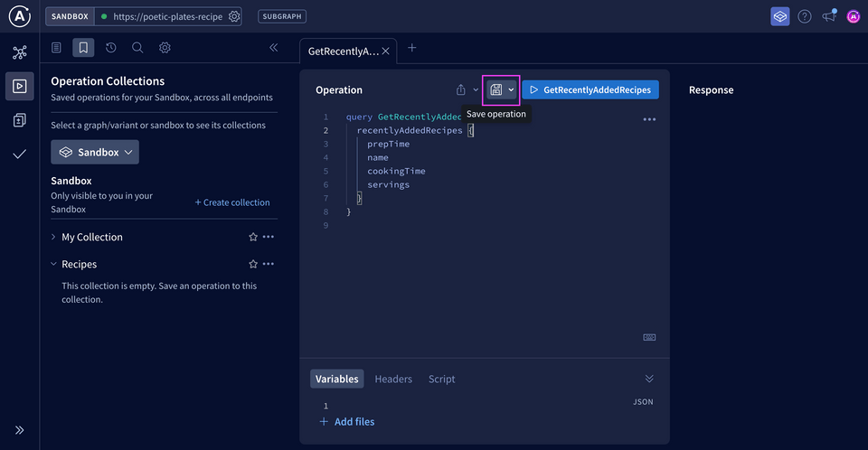Viewport: 868px width, 450px height.
Task: Click the Save operation disk icon
Action: [496, 89]
